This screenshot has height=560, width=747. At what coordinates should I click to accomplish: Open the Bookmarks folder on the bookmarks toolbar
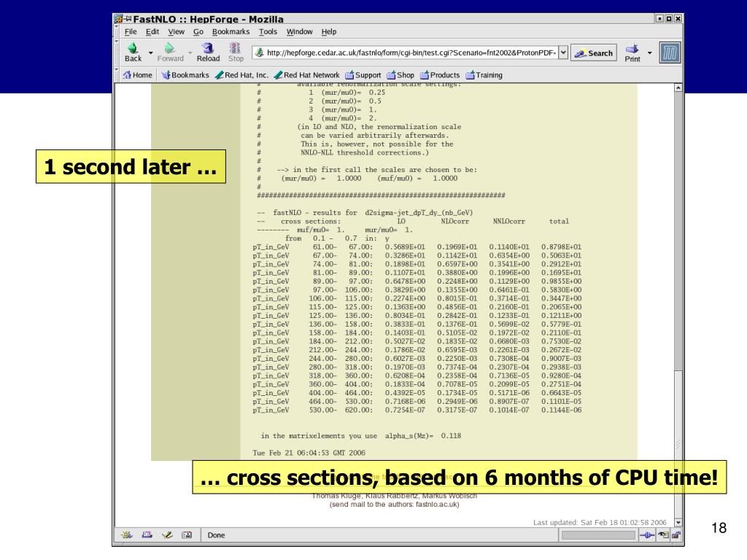pyautogui.click(x=185, y=75)
